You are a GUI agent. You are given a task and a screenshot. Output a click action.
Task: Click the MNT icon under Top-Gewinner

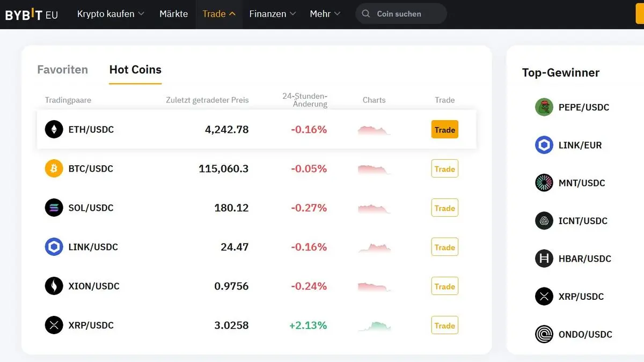tap(544, 182)
